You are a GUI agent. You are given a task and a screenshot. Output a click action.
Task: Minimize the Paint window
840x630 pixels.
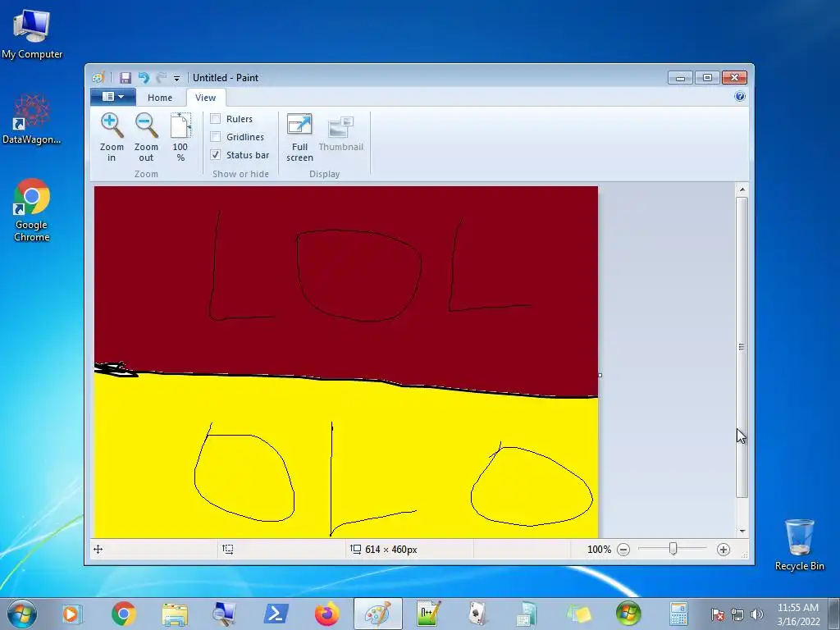680,78
